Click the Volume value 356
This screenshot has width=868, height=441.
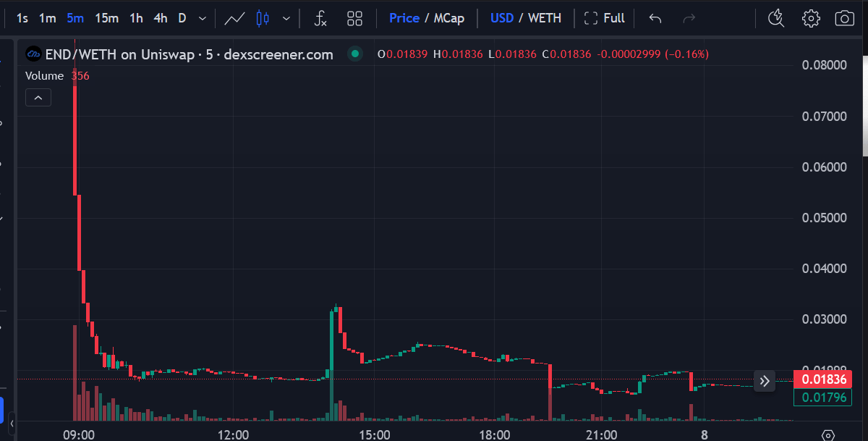coord(80,75)
